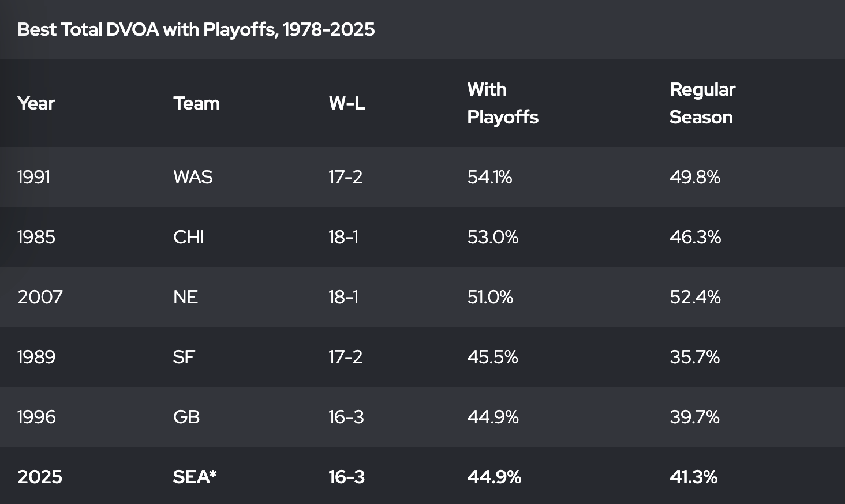
Task: Click the GB team cell
Action: coord(186,417)
